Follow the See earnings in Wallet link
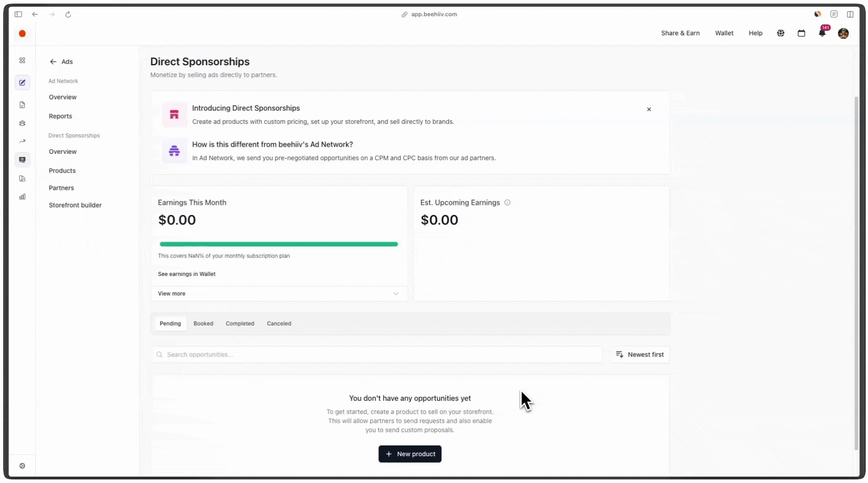The width and height of the screenshot is (868, 483). pyautogui.click(x=186, y=274)
